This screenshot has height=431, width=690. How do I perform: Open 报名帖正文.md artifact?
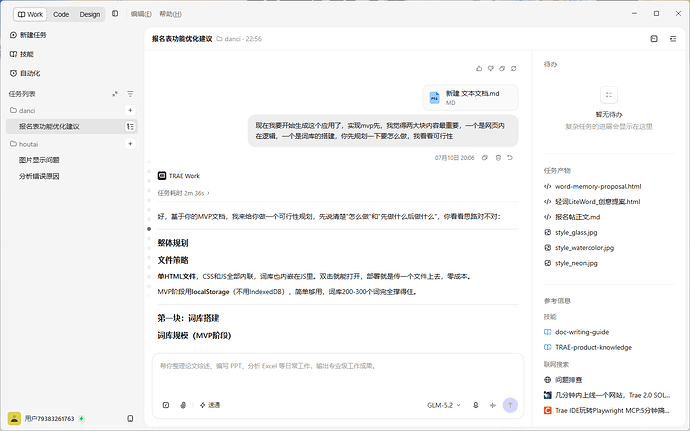click(x=572, y=217)
